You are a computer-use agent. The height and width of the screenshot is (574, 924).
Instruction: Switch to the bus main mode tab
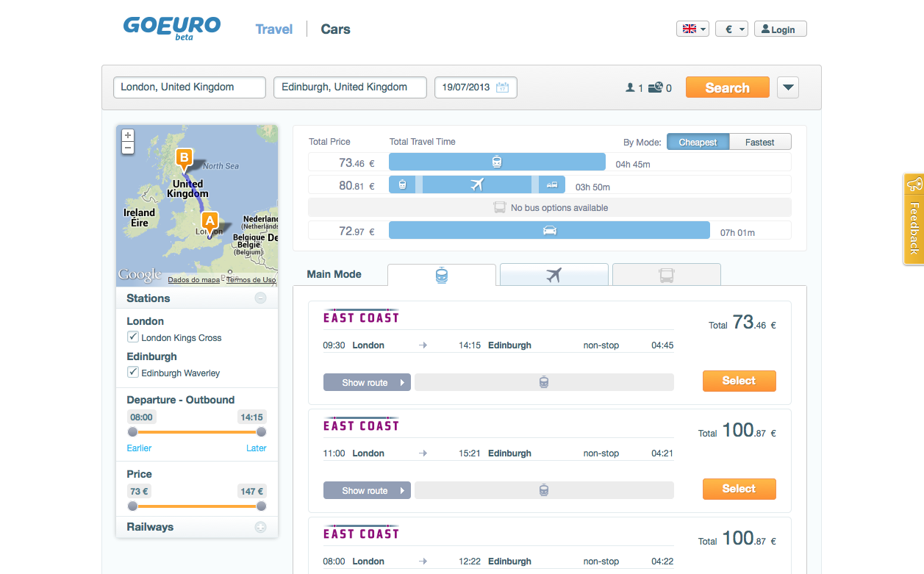tap(667, 275)
